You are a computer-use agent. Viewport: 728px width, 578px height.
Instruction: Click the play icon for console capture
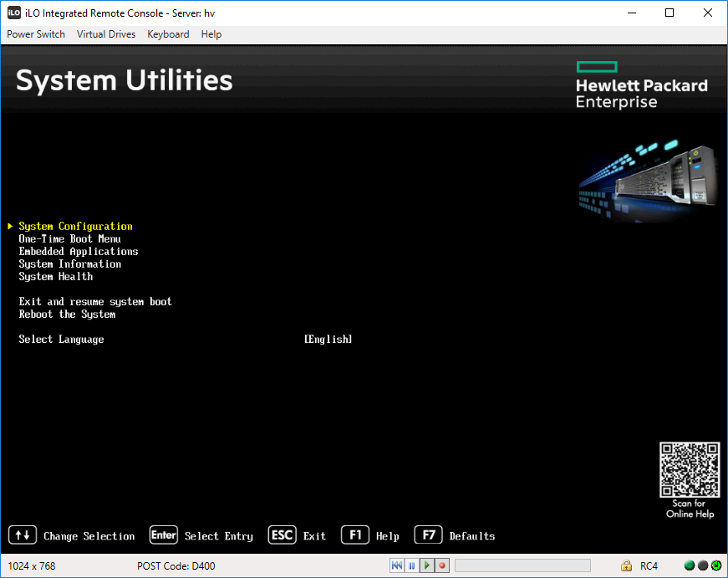tap(426, 565)
